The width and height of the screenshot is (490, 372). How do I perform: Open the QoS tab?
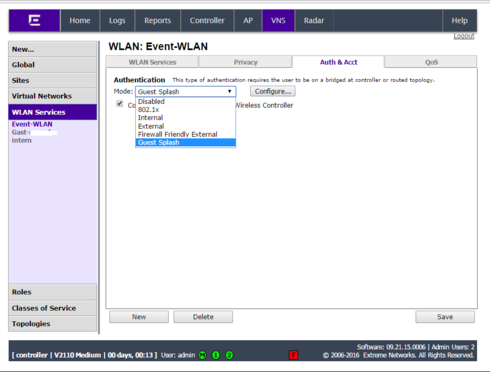431,62
